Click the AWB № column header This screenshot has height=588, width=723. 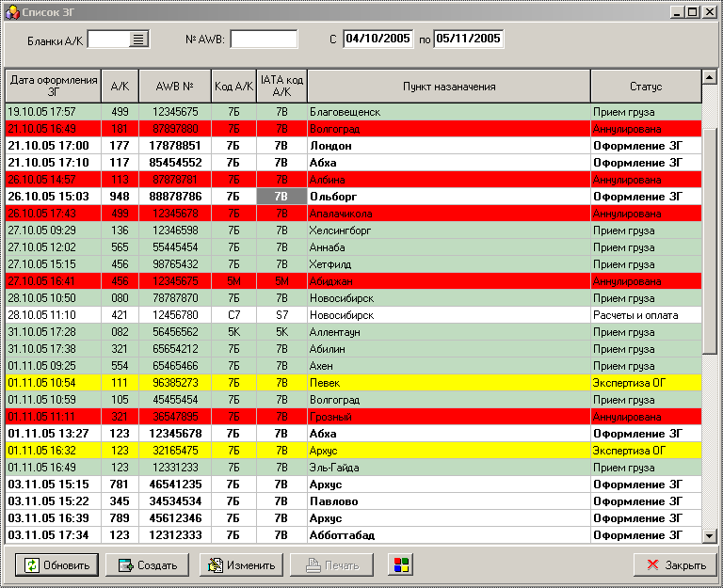point(175,87)
